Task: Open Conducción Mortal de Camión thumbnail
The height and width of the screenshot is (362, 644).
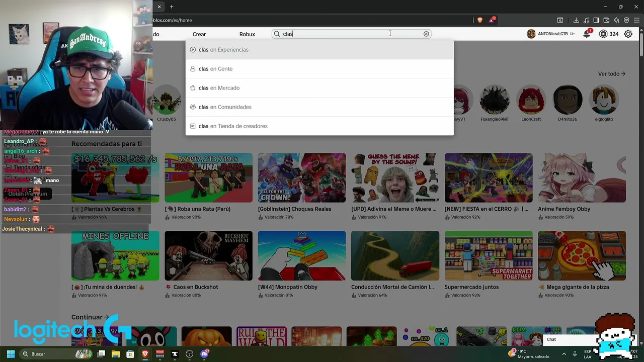Action: click(x=395, y=256)
